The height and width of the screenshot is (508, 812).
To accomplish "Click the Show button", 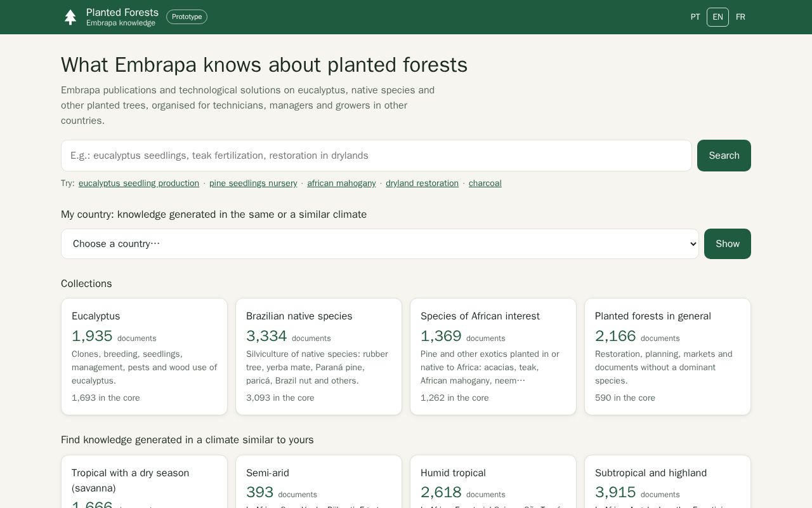I will point(728,244).
